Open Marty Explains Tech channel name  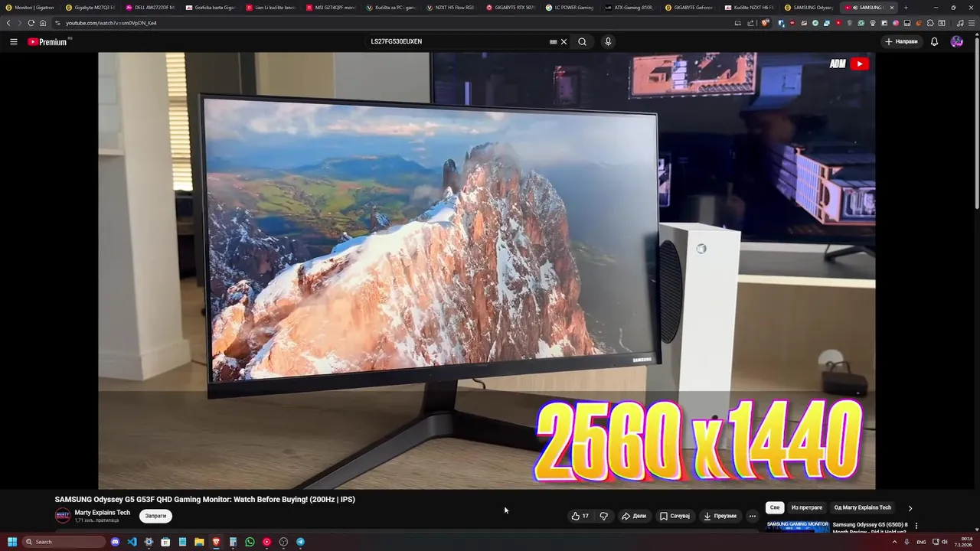(x=103, y=512)
